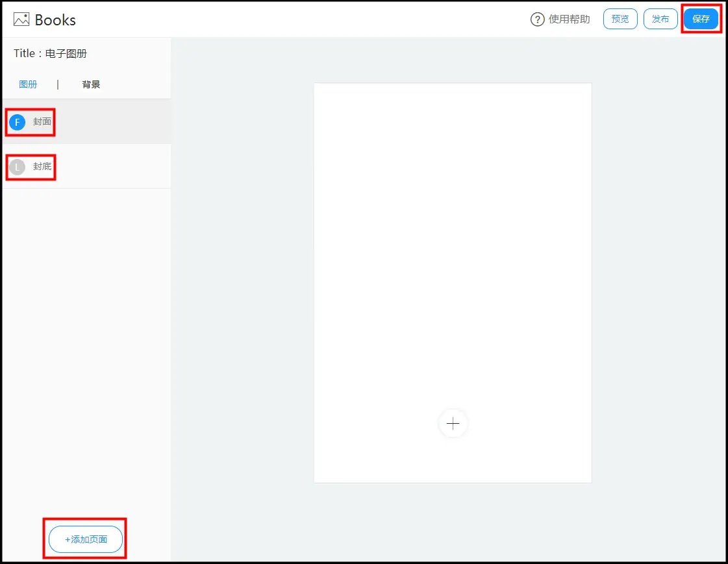
Task: Click the Books title text in header
Action: tap(55, 20)
